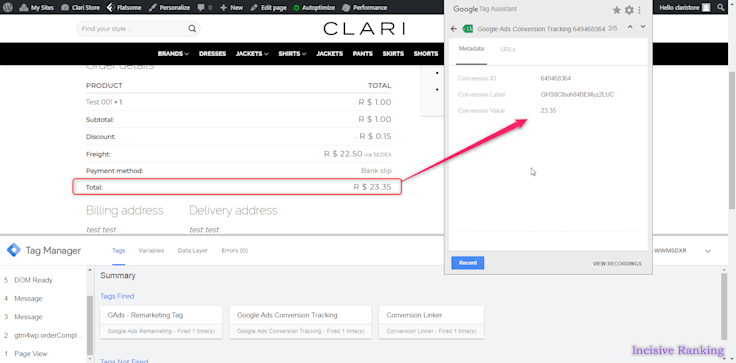This screenshot has height=363, width=736.
Task: Switch to the URLs tab in Tag Assistant
Action: (508, 49)
